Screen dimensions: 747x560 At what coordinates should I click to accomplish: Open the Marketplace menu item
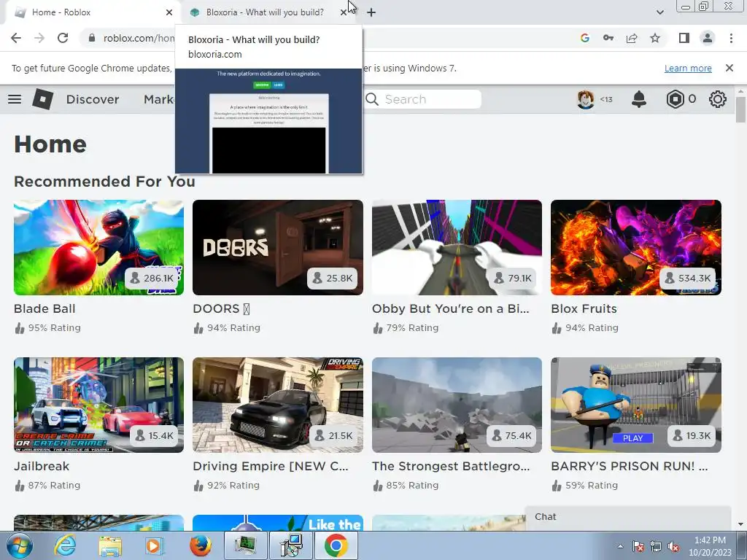[x=159, y=99]
